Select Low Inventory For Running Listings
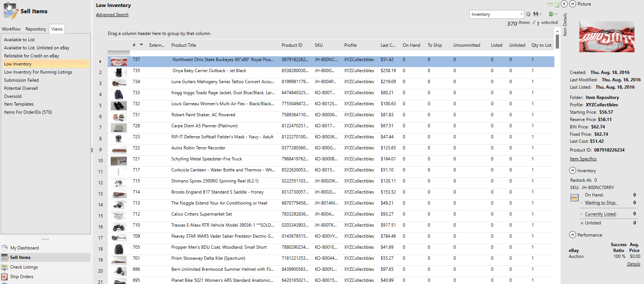This screenshot has height=284, width=644. click(x=38, y=72)
